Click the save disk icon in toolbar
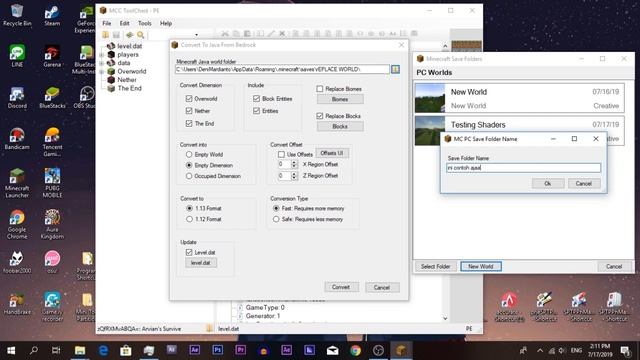The height and width of the screenshot is (360, 640). (116, 35)
